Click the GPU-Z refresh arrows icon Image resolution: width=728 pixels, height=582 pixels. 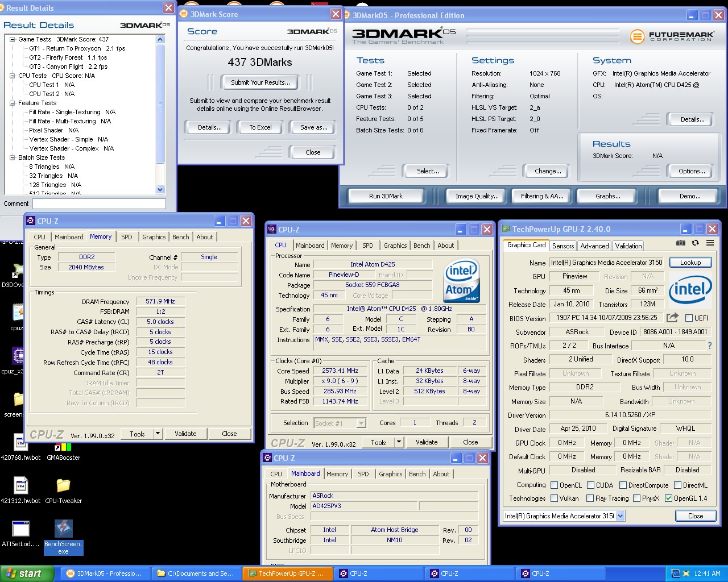tap(695, 243)
